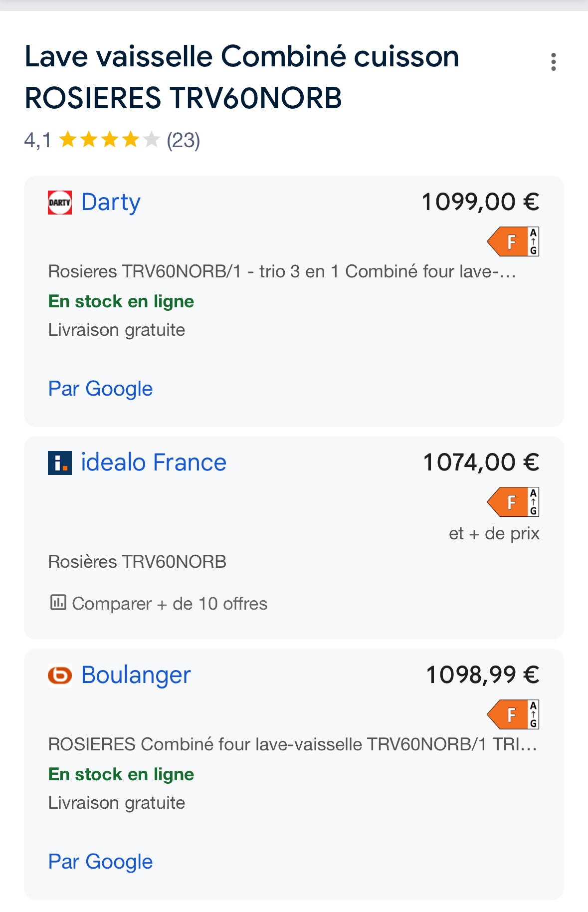Click Par Google in the Darty card
This screenshot has width=588, height=912.
coord(100,389)
